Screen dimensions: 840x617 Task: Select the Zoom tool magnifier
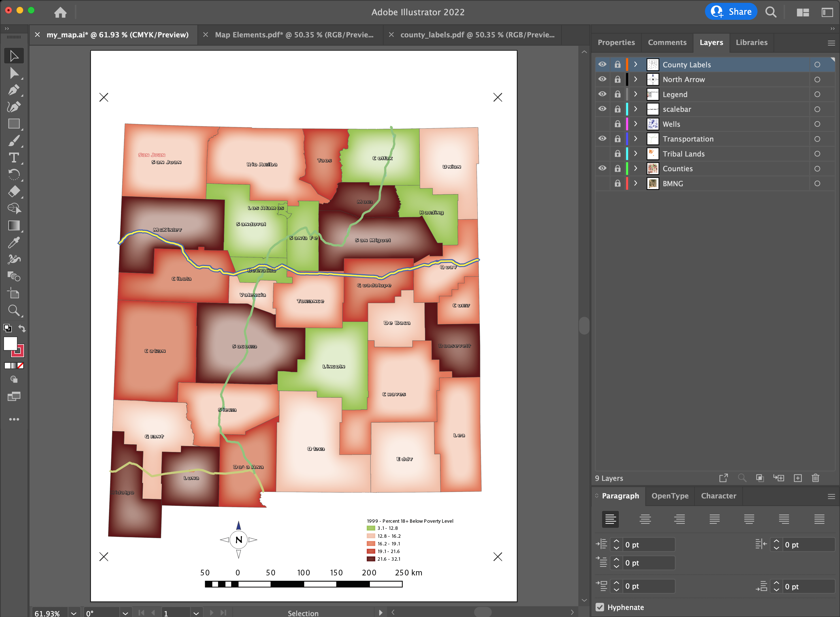[14, 310]
